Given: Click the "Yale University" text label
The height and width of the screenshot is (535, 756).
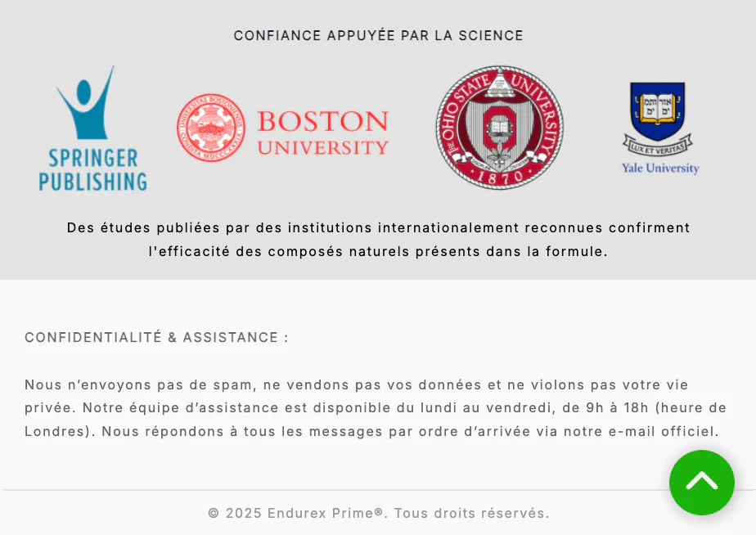Looking at the screenshot, I should tap(660, 169).
